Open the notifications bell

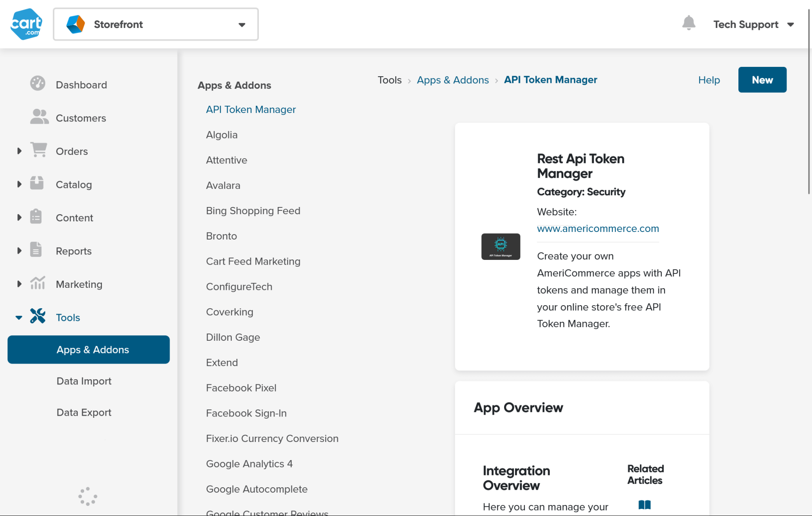coord(689,23)
